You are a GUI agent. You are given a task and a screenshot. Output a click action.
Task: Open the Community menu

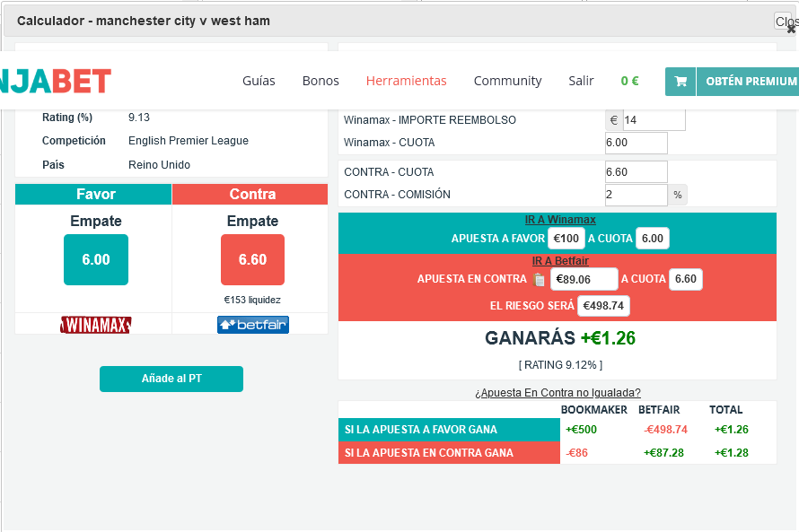pyautogui.click(x=507, y=81)
